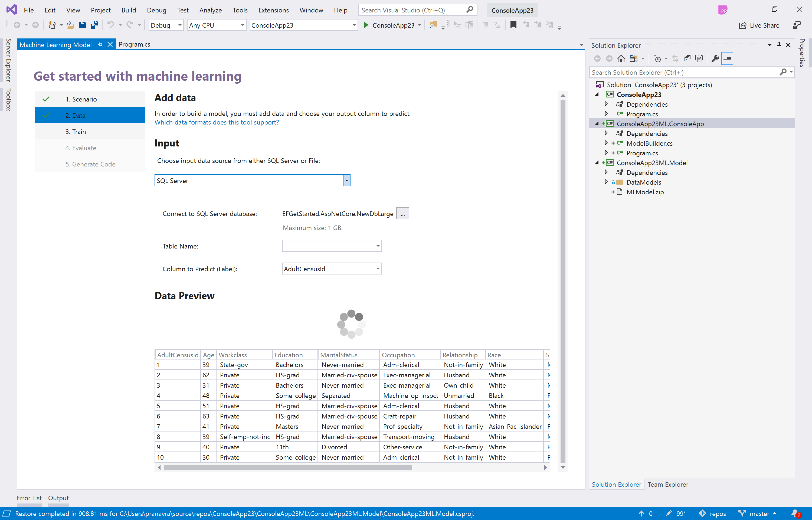The width and height of the screenshot is (812, 520).
Task: Click the Save All toolbar icon
Action: pyautogui.click(x=94, y=25)
